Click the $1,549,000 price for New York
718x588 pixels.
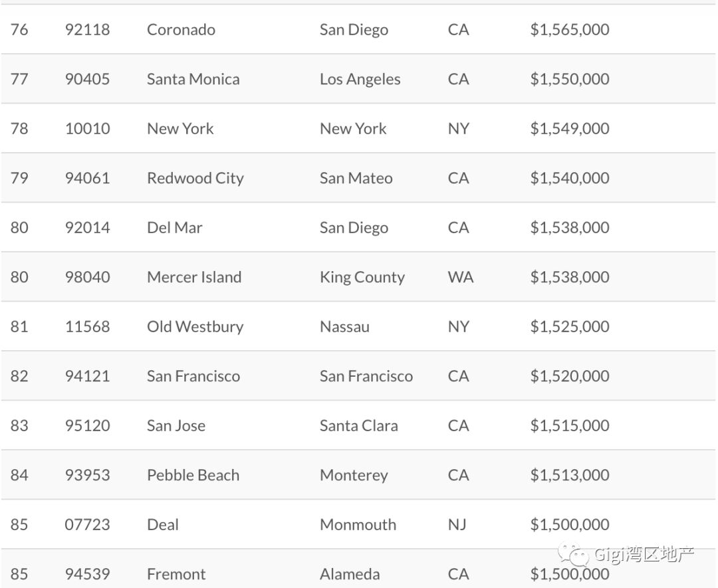(x=570, y=129)
